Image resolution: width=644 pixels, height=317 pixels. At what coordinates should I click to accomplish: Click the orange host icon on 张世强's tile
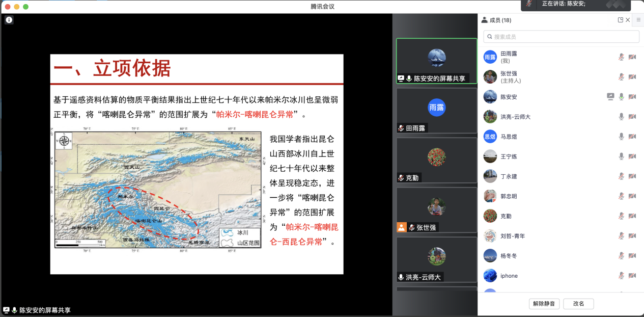click(x=402, y=227)
